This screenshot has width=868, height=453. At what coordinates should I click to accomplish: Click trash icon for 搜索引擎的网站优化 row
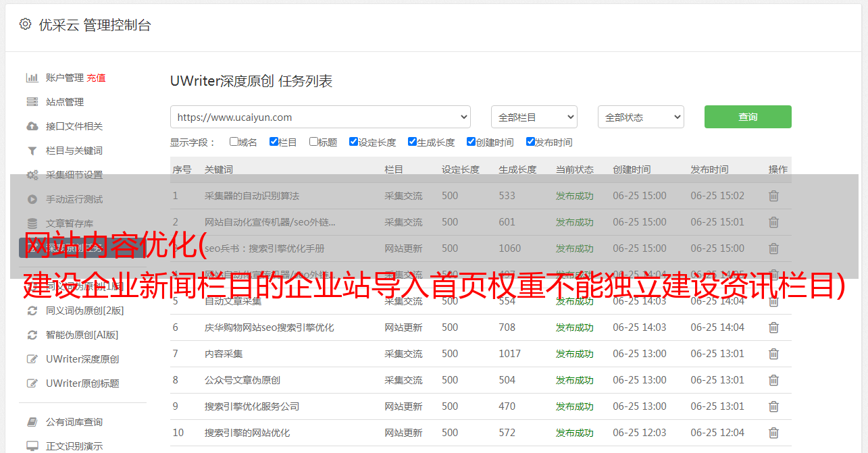[773, 433]
